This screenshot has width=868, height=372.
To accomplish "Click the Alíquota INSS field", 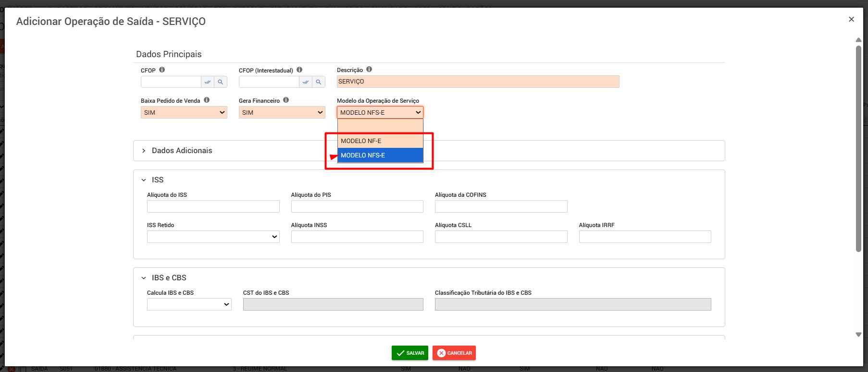I will coord(357,237).
